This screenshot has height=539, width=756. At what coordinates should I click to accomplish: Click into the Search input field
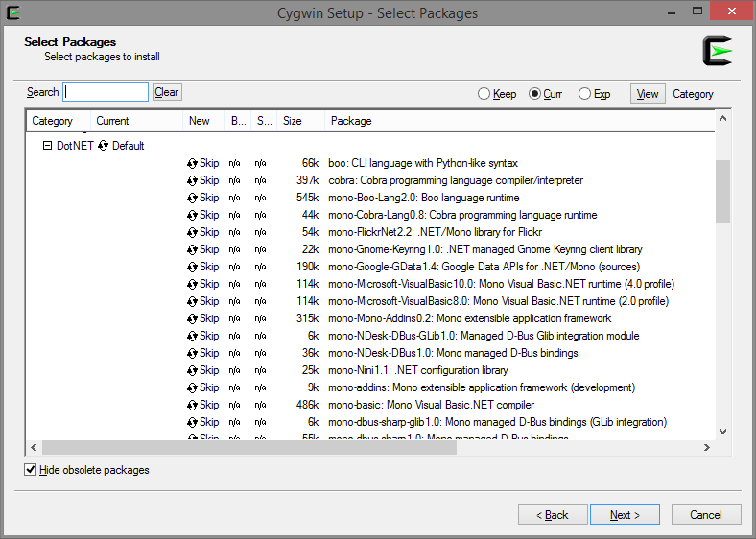106,92
